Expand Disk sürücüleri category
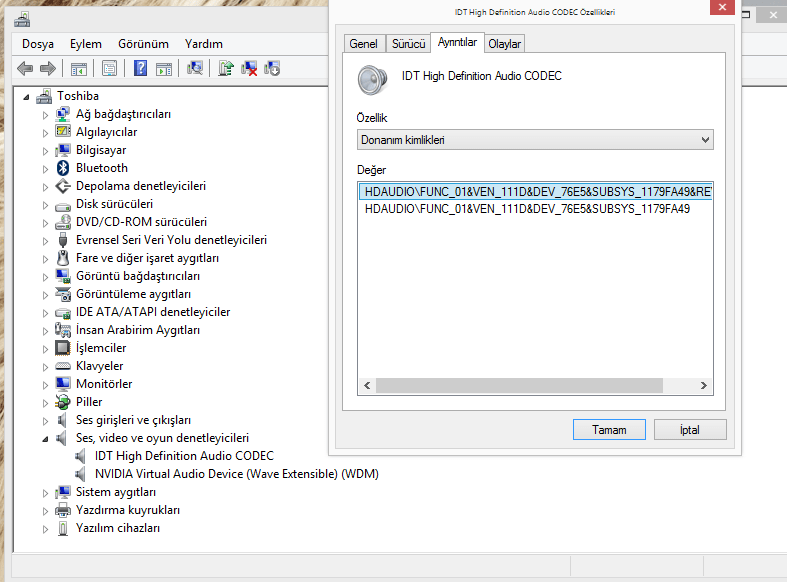Screen dimensions: 787x582 (45, 205)
